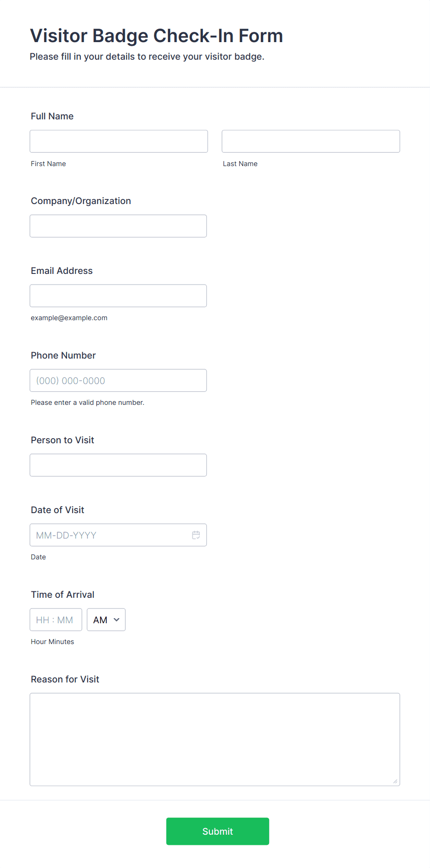Open the calendar picker icon
430x868 pixels.
[196, 535]
